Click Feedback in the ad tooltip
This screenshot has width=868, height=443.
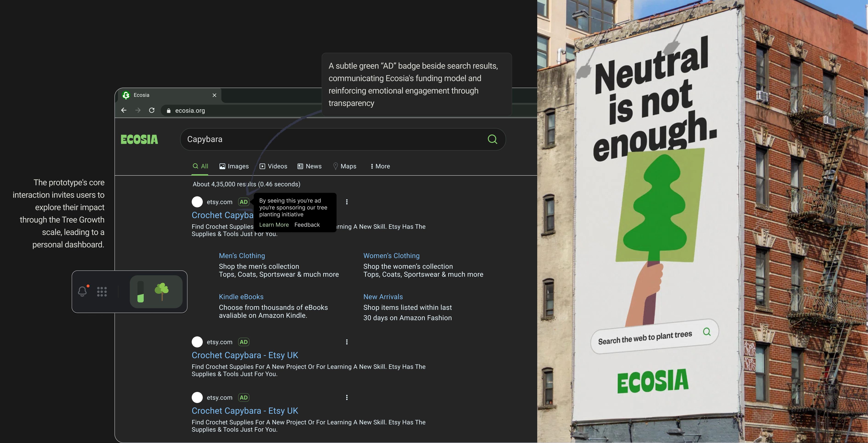point(307,225)
